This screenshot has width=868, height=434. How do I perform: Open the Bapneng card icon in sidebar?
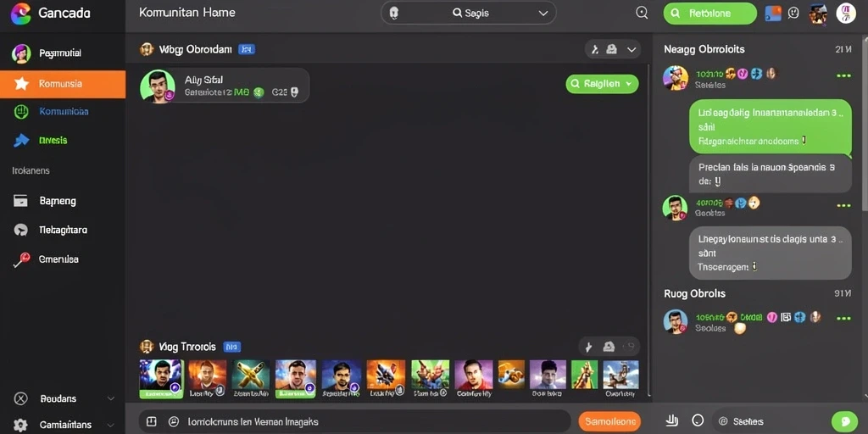pos(20,201)
